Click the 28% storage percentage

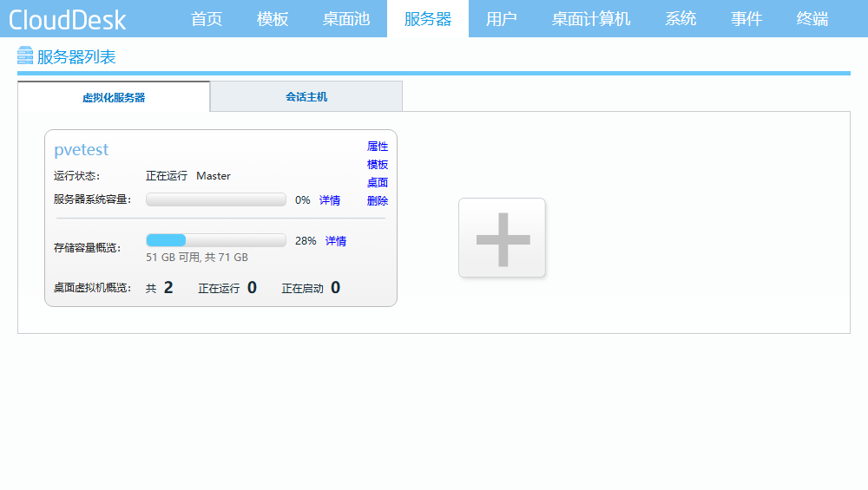click(306, 240)
